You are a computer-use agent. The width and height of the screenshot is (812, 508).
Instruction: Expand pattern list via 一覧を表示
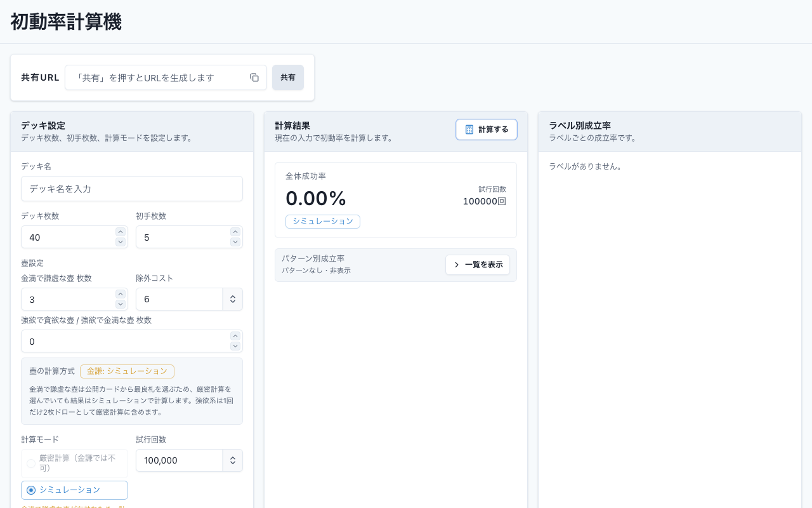click(478, 265)
